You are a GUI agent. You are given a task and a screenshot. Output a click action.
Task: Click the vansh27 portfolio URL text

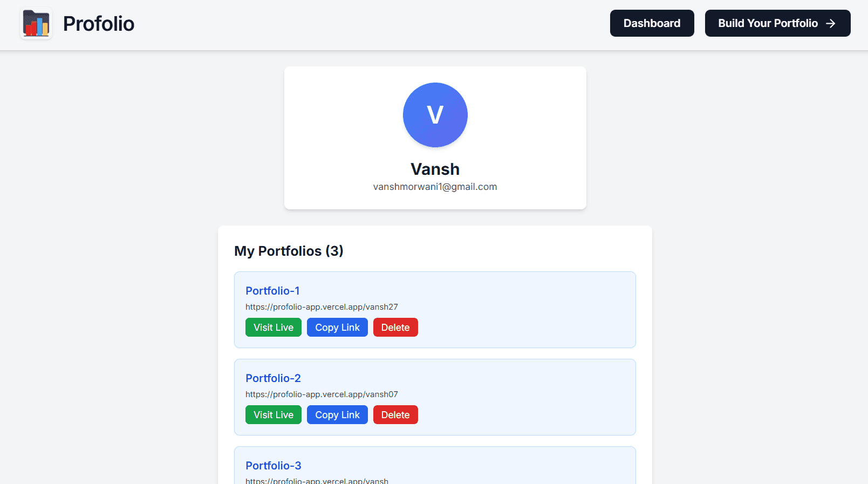[x=322, y=307]
